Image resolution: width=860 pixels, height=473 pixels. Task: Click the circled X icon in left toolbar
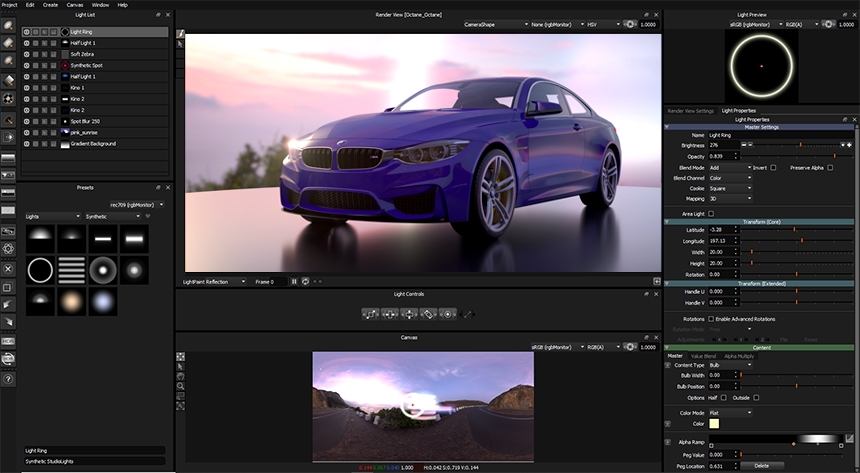(8, 269)
